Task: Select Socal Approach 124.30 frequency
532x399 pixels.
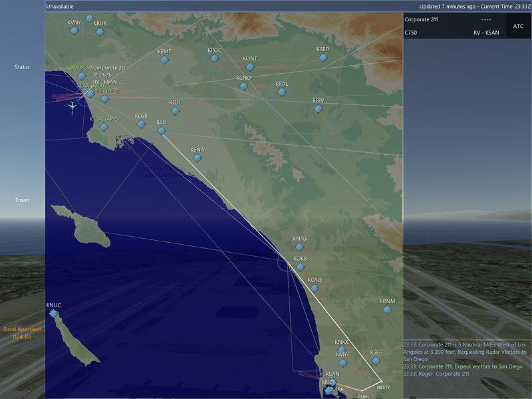Action: point(22,333)
